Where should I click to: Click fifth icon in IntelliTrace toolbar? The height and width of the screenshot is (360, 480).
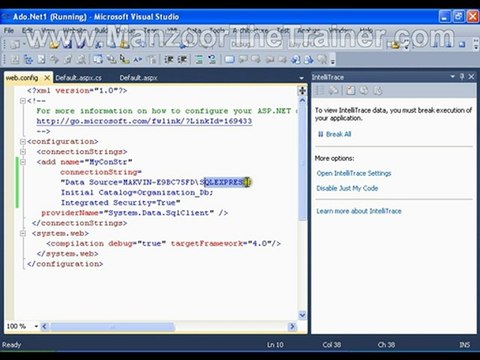378,90
